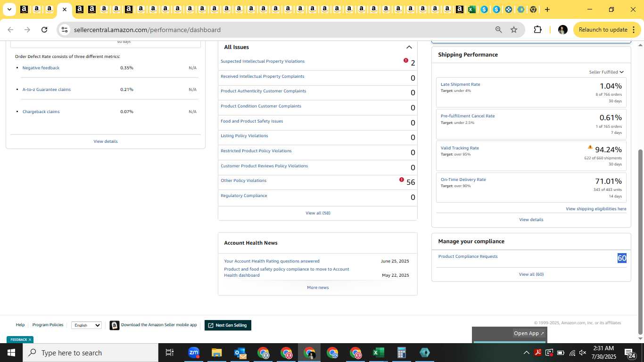This screenshot has height=362, width=644.
Task: Open File Explorer from the taskbar
Action: [216, 353]
